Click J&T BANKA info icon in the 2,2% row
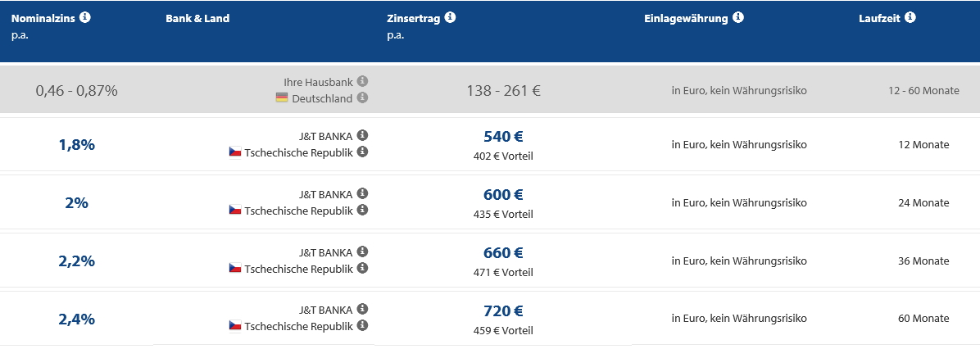Screen dimensions: 980x358 coord(362,252)
